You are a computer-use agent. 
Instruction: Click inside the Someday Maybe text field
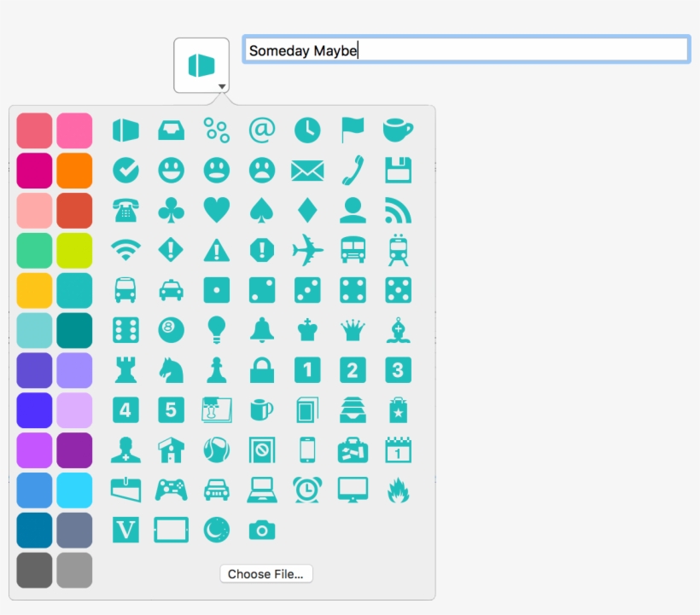coord(465,49)
